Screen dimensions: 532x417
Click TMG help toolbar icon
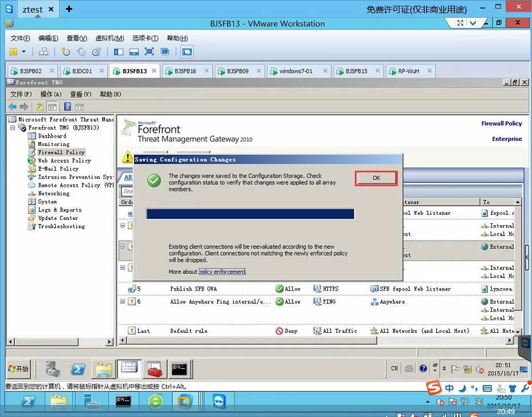click(68, 107)
